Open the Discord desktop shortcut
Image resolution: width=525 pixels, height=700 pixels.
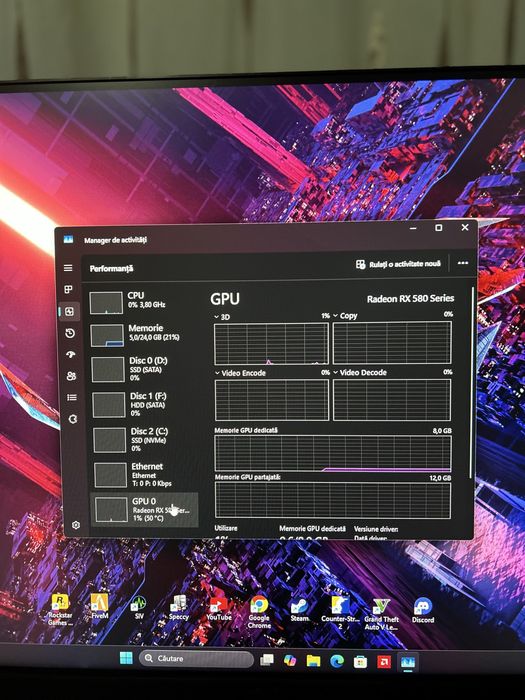pos(423,610)
